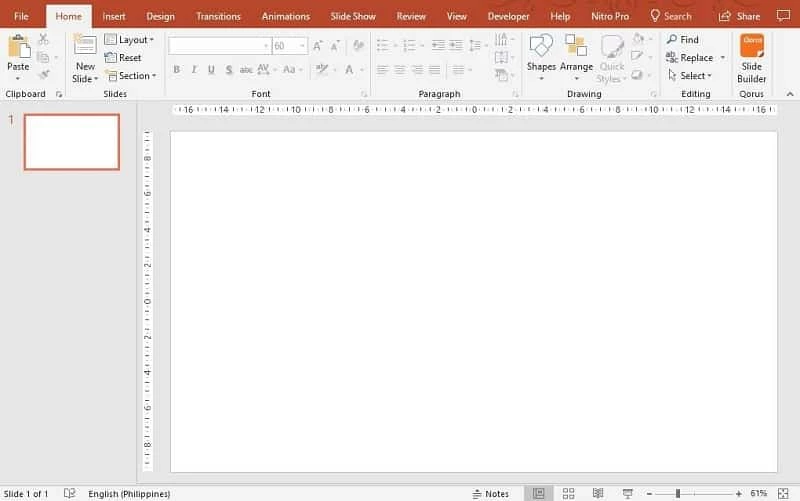Fit slide to current window

(783, 493)
